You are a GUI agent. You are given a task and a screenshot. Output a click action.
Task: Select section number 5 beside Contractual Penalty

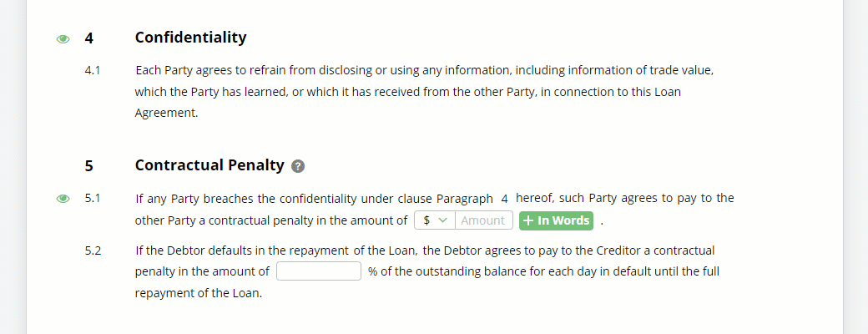click(89, 165)
